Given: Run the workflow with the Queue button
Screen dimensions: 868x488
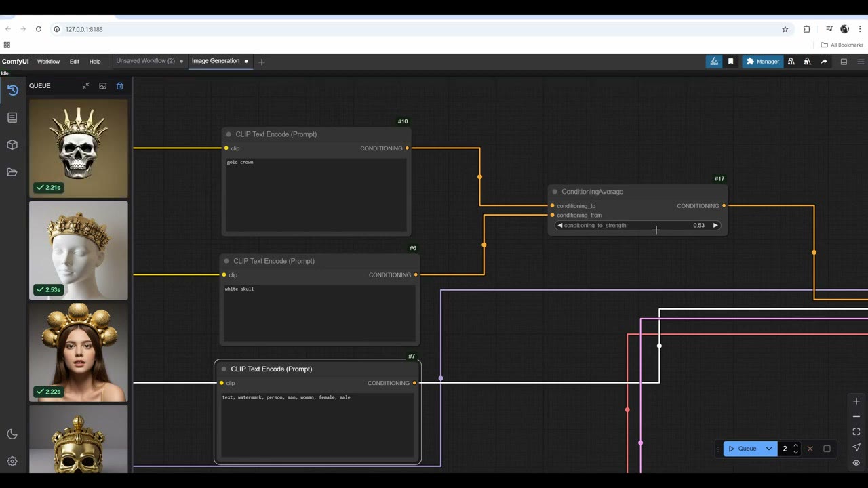Looking at the screenshot, I should (742, 449).
